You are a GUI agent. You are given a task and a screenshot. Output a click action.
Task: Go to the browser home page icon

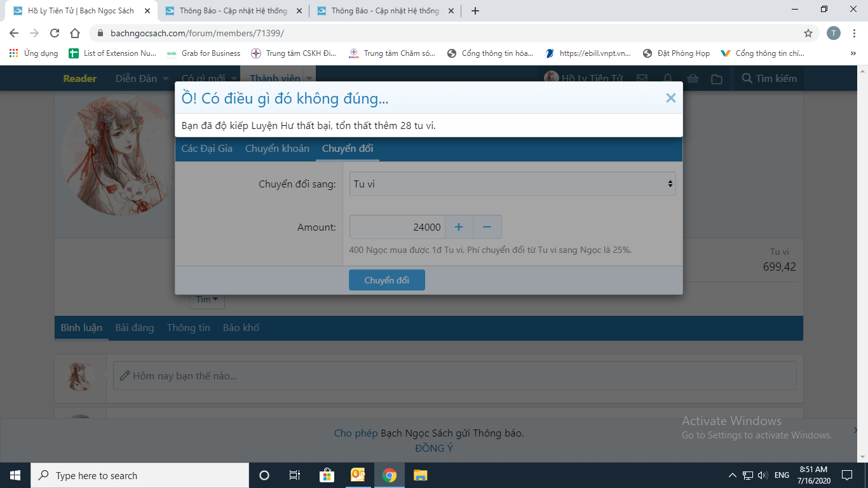tap(75, 33)
